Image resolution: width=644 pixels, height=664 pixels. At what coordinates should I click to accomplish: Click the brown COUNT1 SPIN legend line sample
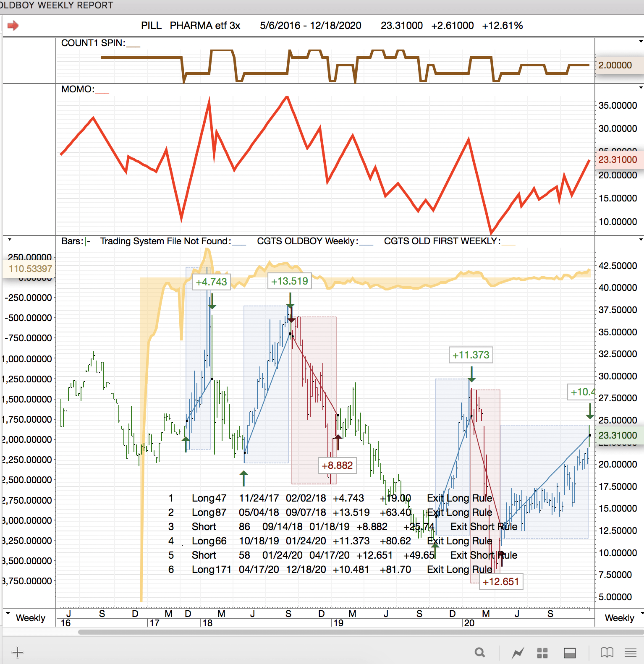(133, 46)
